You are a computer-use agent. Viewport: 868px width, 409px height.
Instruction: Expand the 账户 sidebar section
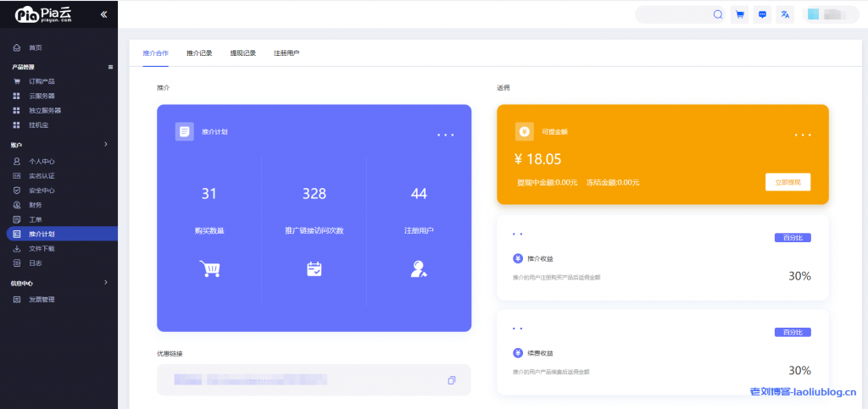coord(105,145)
